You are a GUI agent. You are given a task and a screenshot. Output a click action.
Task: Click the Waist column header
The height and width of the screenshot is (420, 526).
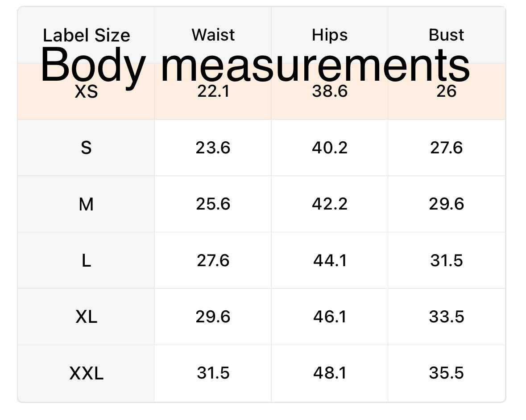click(x=213, y=35)
